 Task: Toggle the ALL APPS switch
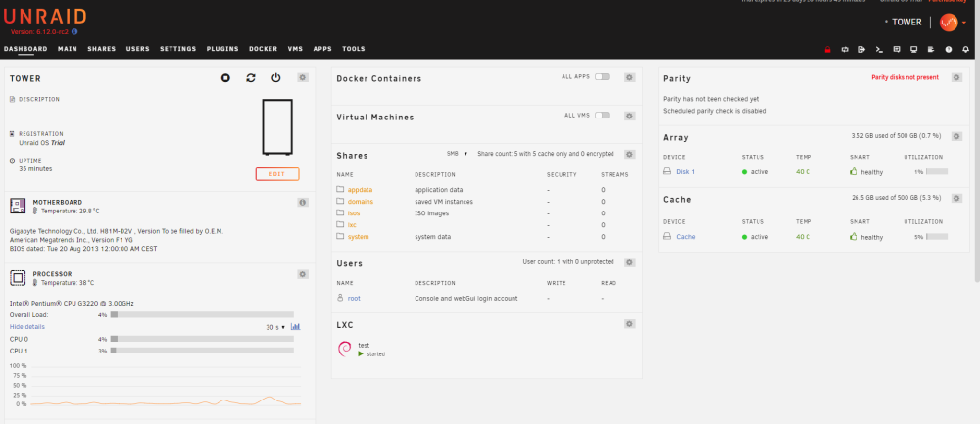click(x=602, y=76)
